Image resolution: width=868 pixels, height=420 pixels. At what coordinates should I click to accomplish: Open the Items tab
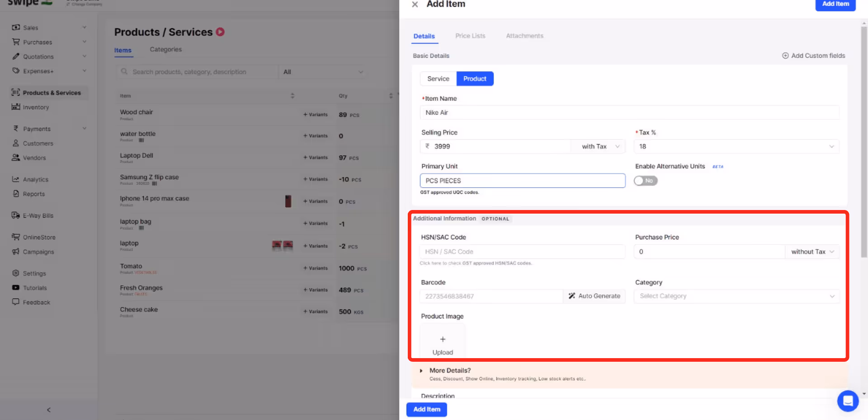pos(123,50)
